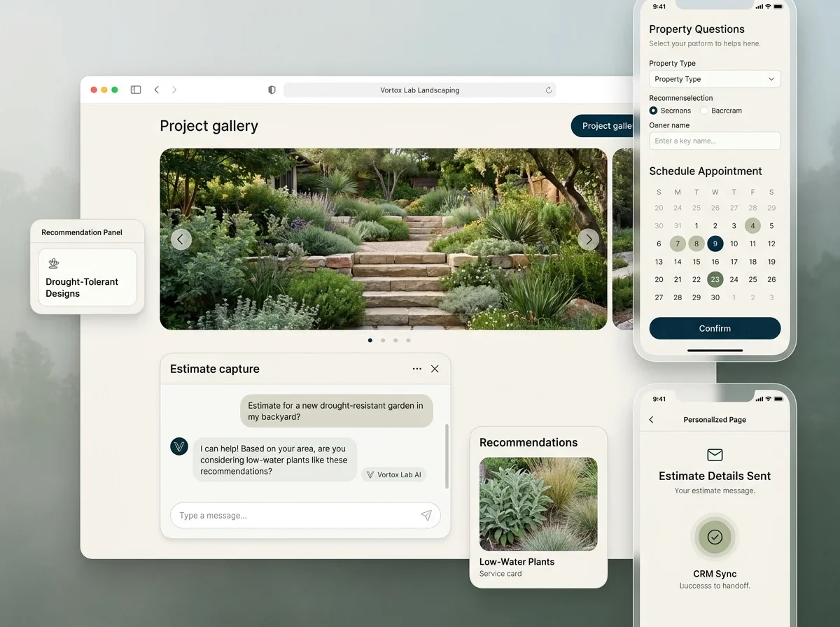Viewport: 840px width, 627px height.
Task: Click the chat panel scrollbar
Action: [447, 456]
